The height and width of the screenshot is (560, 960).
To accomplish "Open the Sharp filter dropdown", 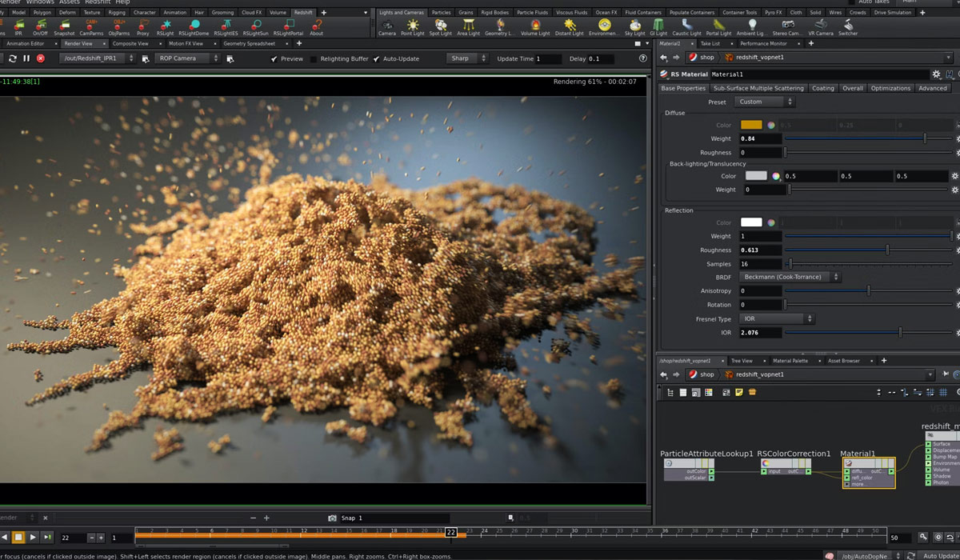I will (x=467, y=58).
